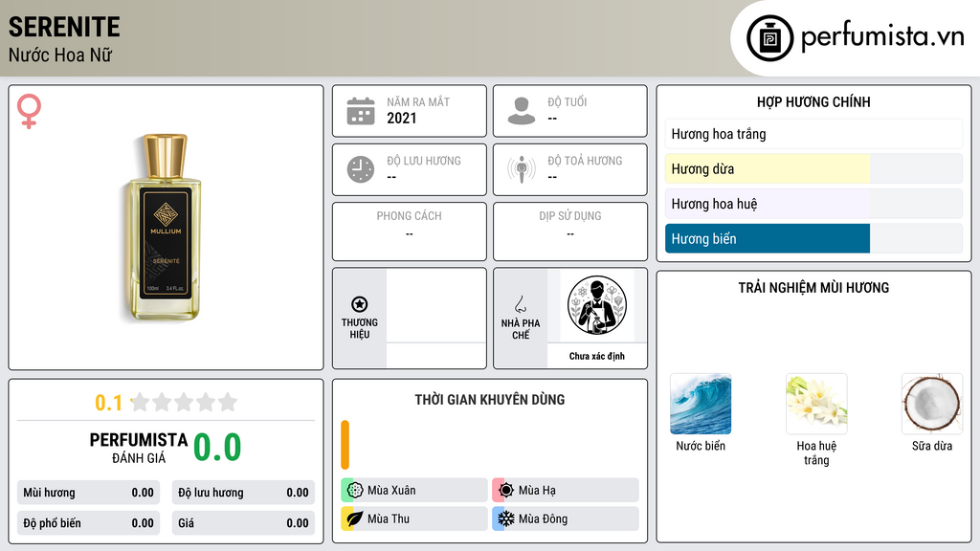
Task: Click the calendar icon beside Năm ra mắt
Action: (361, 111)
